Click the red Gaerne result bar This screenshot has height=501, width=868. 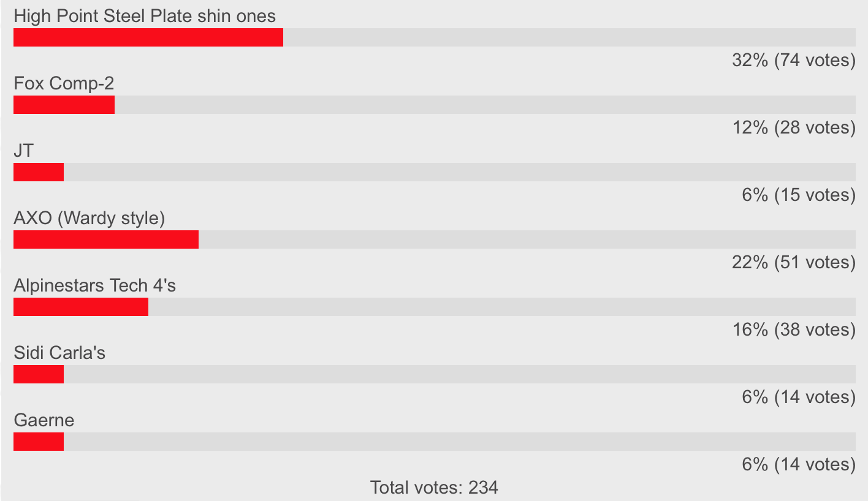(39, 442)
